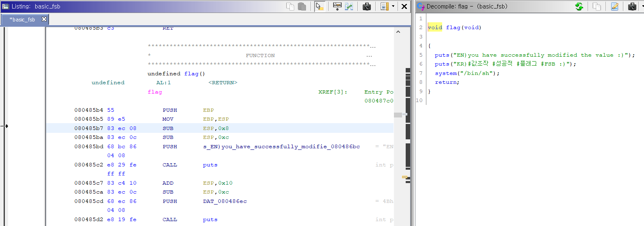Click the RET instruction at top
Viewport: 644px width, 226px height.
click(x=168, y=28)
